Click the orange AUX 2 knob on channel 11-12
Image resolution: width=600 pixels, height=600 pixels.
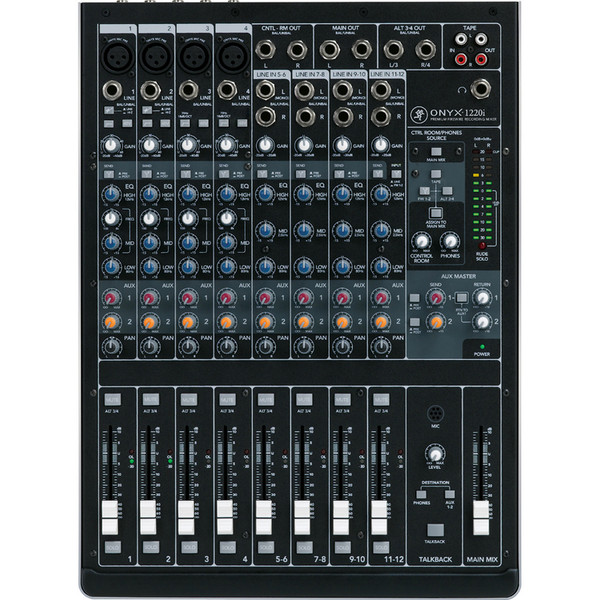[x=381, y=322]
